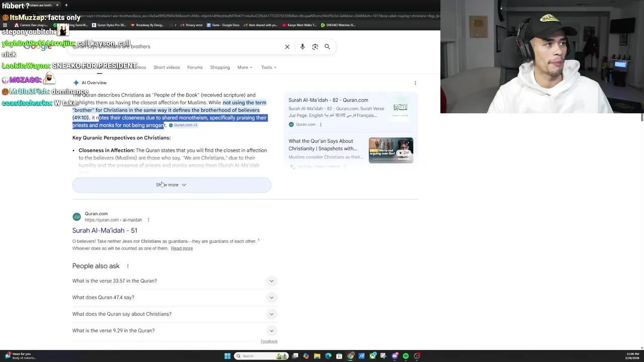Open 'Epson Stylus Pro 38...' bookmark
Viewport: 644px width, 362px height.
pos(109,25)
